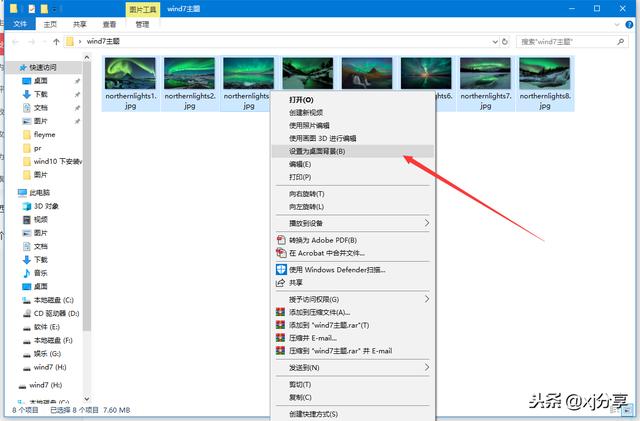Open wind10 下安装 folder in sidebar
Viewport: 640px width, 421px height.
(52, 162)
